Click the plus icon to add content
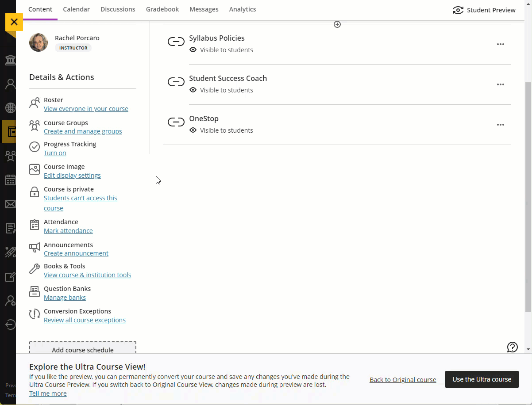This screenshot has height=405, width=532. coord(337,24)
